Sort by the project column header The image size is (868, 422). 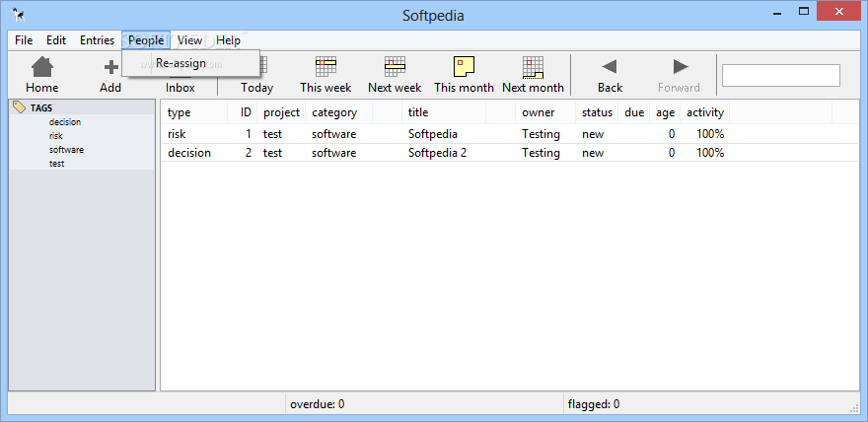coord(281,112)
